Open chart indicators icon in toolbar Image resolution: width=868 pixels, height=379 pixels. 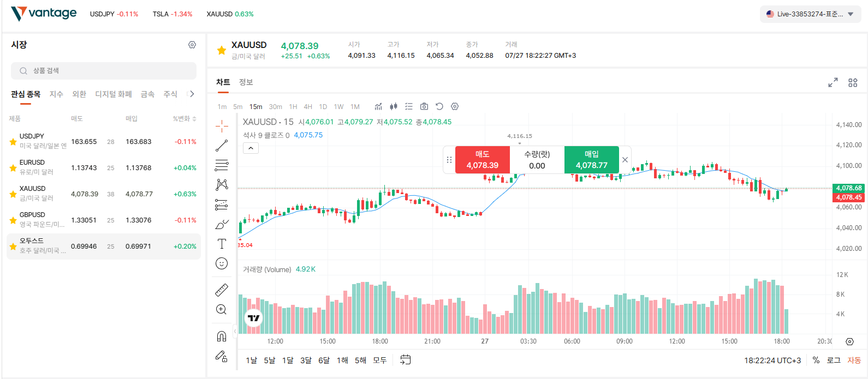click(x=378, y=106)
